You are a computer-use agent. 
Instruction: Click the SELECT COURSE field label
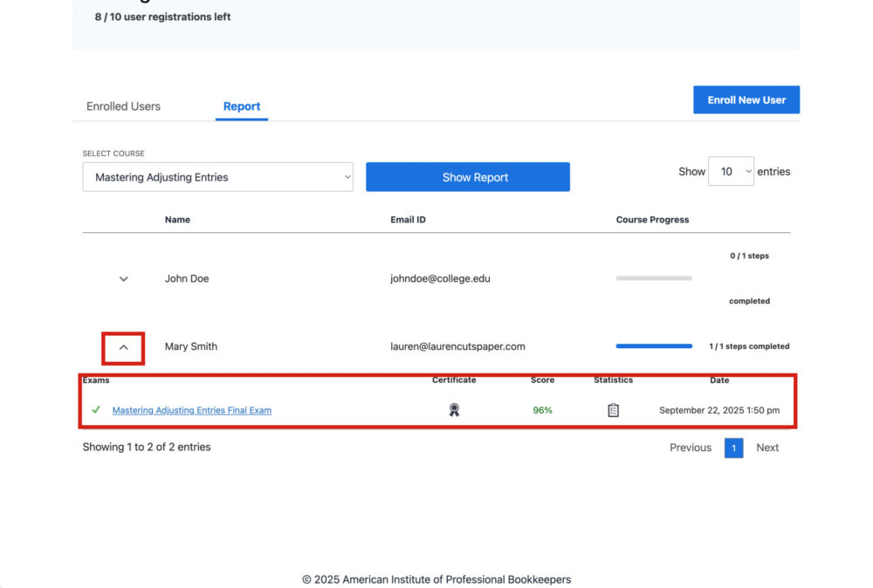113,154
